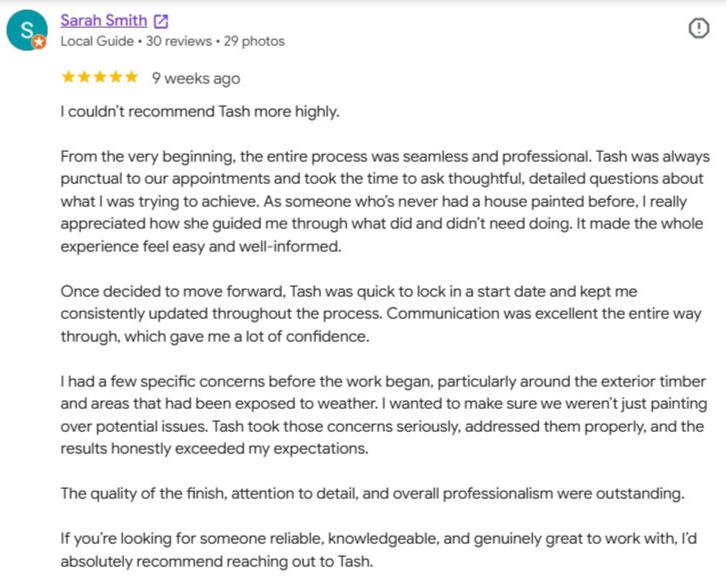The width and height of the screenshot is (726, 588).
Task: Click the paragraph starting "From the very beginning"
Action: pos(385,201)
